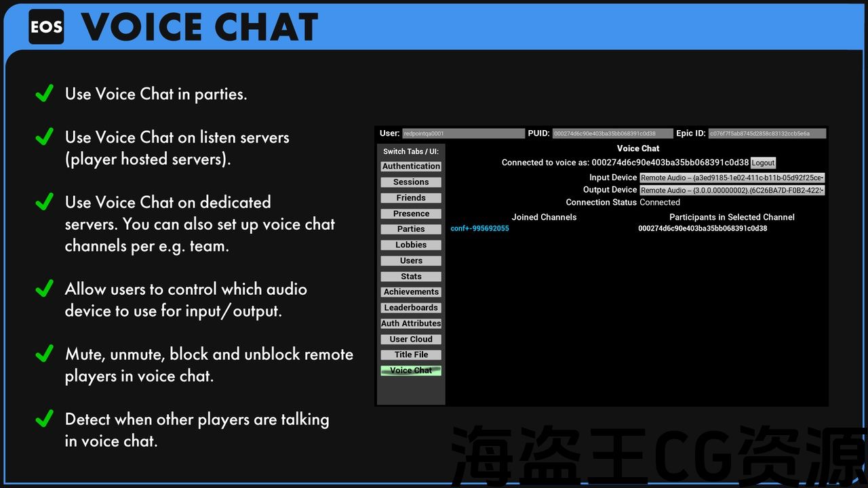The image size is (868, 488).
Task: Open the Authentication tab
Action: [411, 167]
